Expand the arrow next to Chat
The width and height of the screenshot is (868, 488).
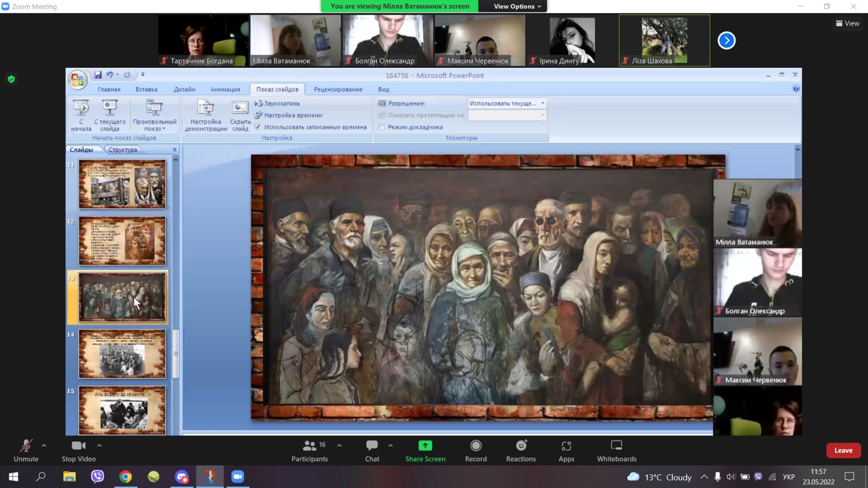click(x=391, y=445)
